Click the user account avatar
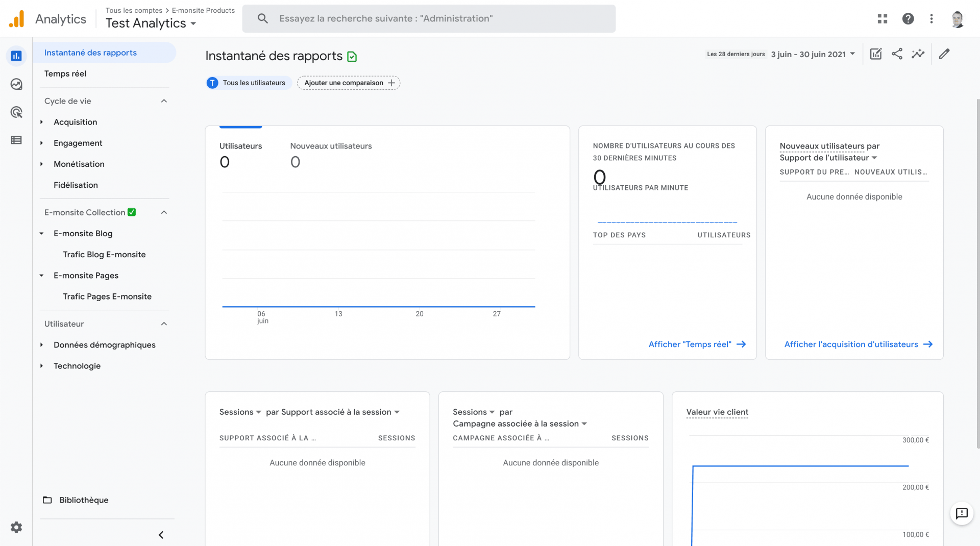This screenshot has width=980, height=546. click(958, 19)
